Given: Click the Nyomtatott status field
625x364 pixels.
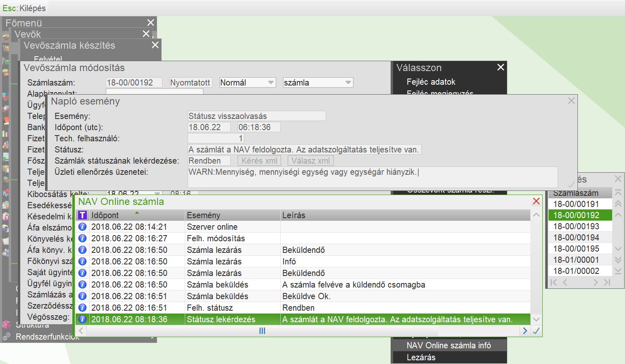Looking at the screenshot, I should coord(190,83).
